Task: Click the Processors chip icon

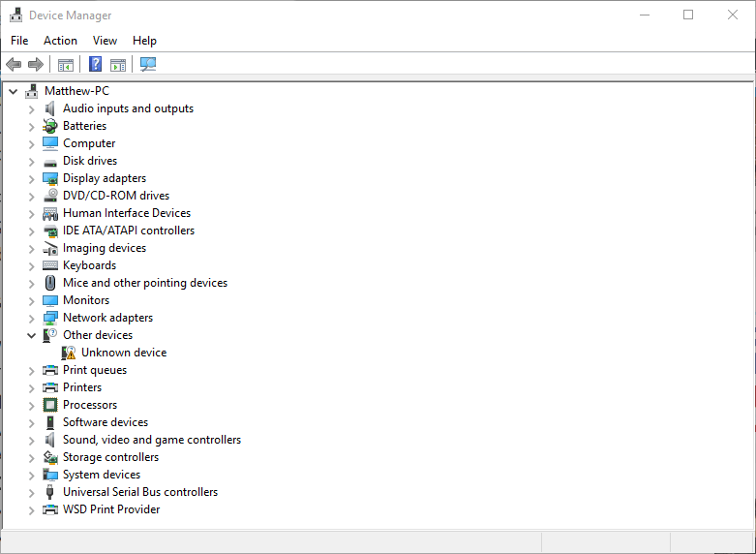Action: click(x=50, y=405)
